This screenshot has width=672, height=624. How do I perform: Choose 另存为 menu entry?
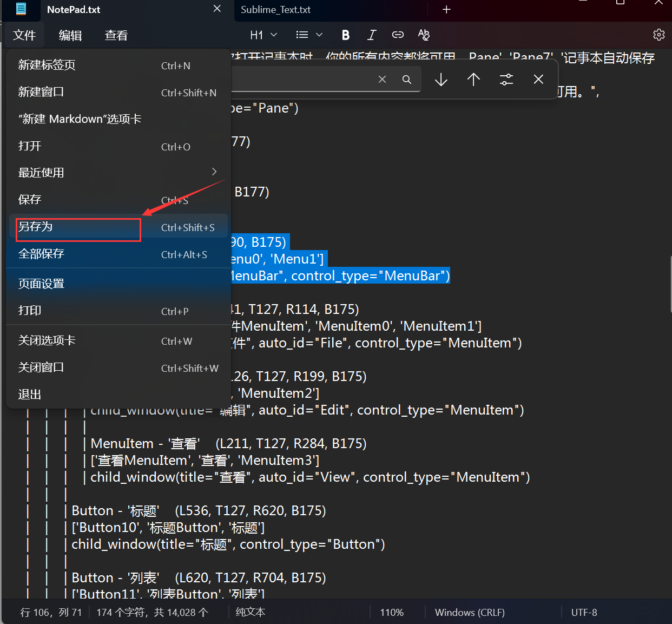(118, 227)
